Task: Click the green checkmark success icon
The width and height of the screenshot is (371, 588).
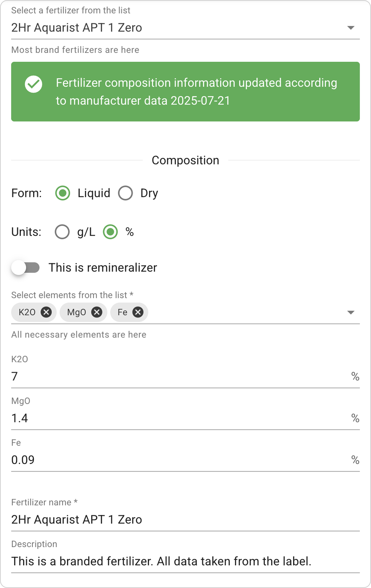Action: tap(33, 84)
